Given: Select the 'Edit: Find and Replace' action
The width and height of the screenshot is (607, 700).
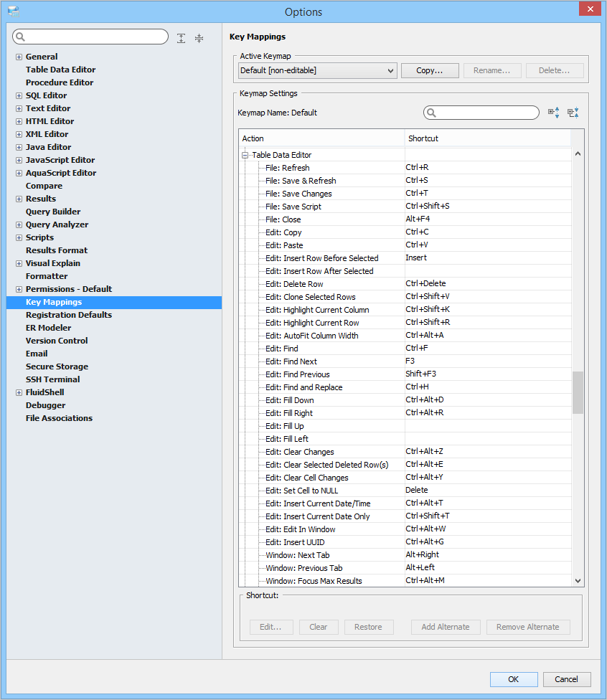Looking at the screenshot, I should tap(405, 387).
